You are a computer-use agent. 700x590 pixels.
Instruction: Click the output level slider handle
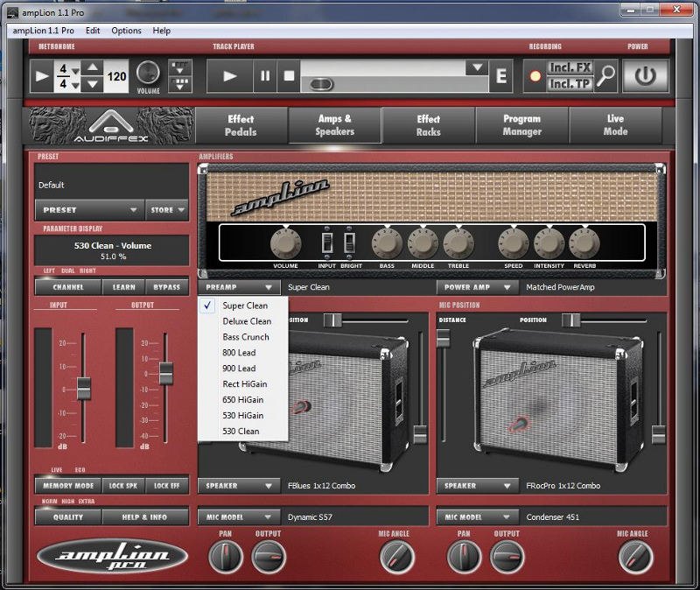click(165, 374)
